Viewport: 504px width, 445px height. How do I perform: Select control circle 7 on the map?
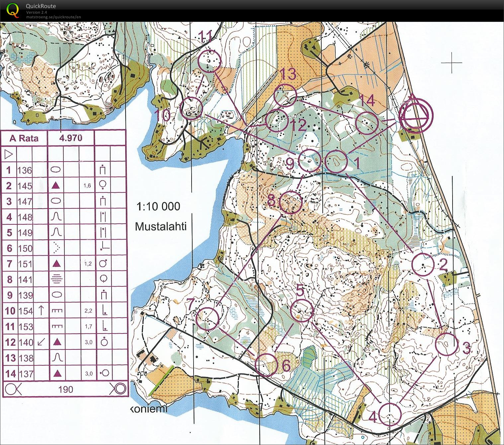208,319
